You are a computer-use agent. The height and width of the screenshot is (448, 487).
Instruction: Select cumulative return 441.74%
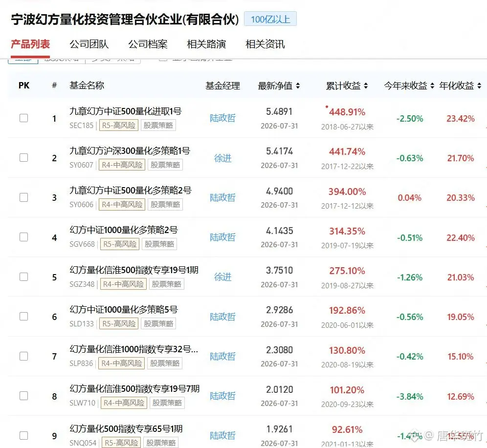[347, 152]
